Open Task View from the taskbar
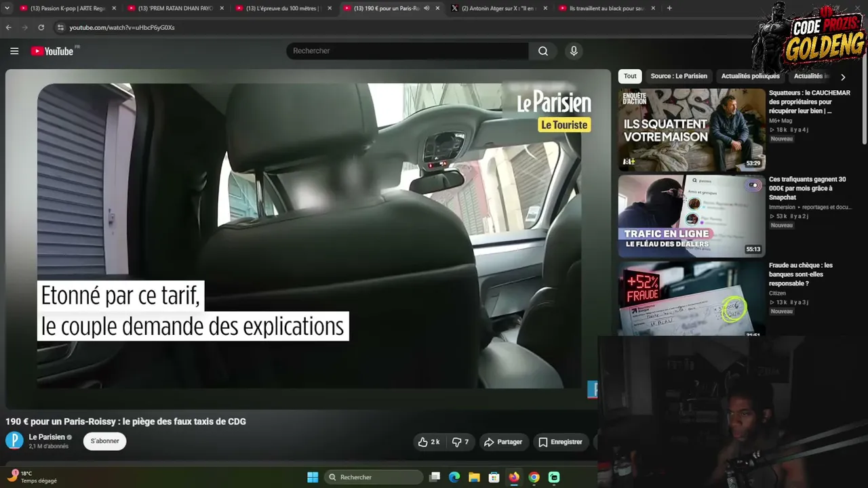The height and width of the screenshot is (488, 868). (435, 477)
